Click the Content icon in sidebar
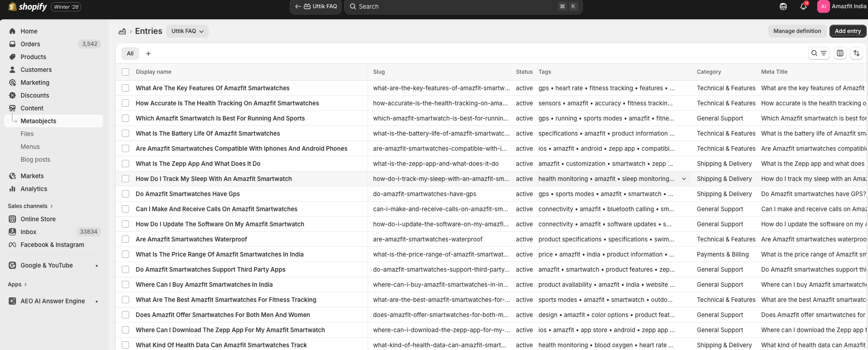Screen dimensions: 868x350 (x=12, y=108)
